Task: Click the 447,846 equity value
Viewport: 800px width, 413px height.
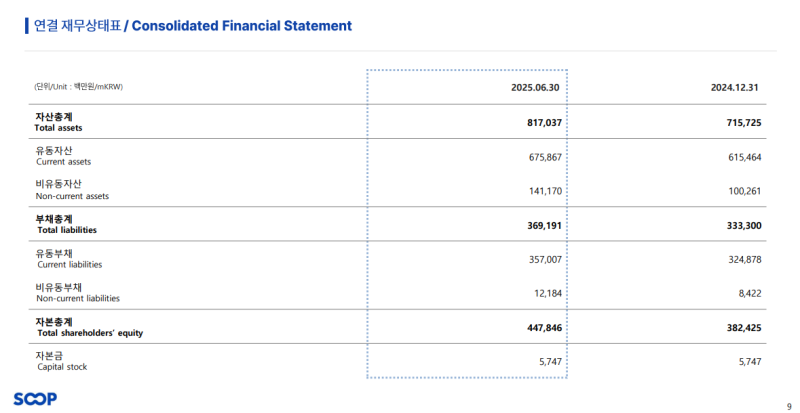Action: point(545,327)
